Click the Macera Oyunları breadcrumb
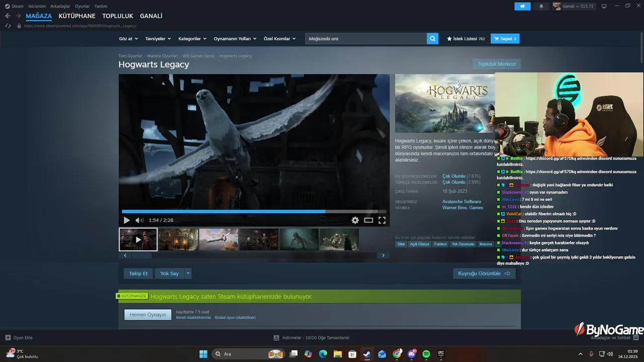 coord(163,56)
